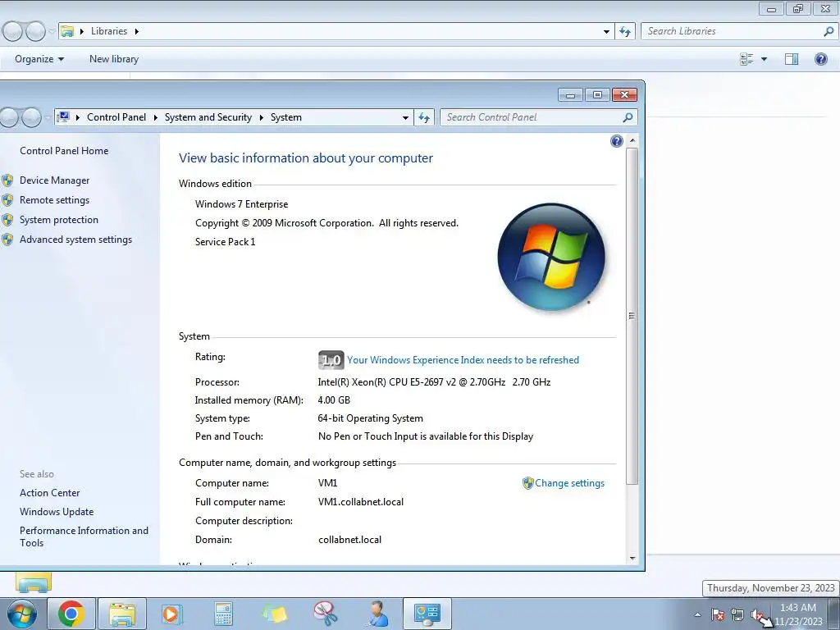Open Snipping Tool from taskbar
This screenshot has height=630, width=840.
click(326, 614)
